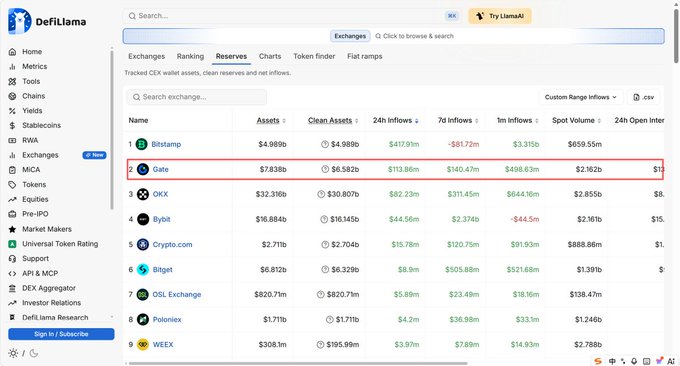
Task: Open Fiat ramps tab
Action: pos(365,56)
